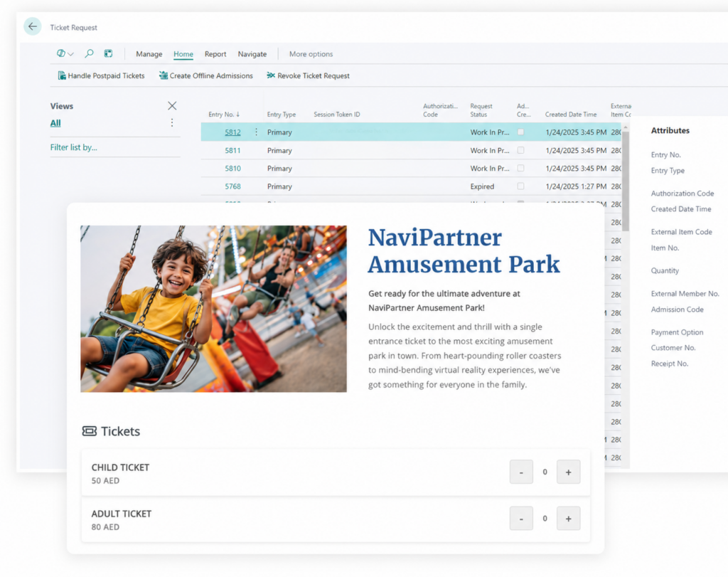Open the Navigate tab
The width and height of the screenshot is (728, 577).
tap(252, 54)
